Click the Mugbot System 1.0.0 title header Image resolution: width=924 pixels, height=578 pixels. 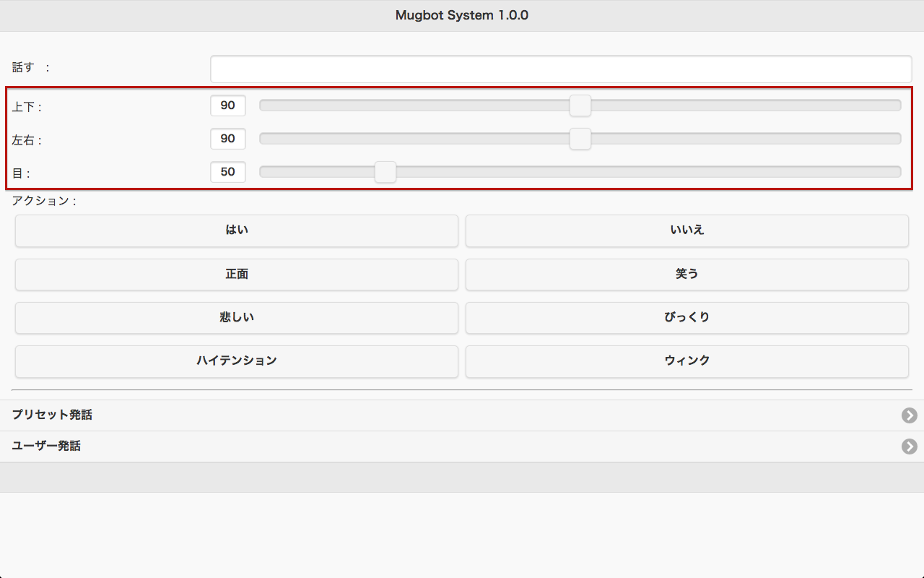[462, 15]
